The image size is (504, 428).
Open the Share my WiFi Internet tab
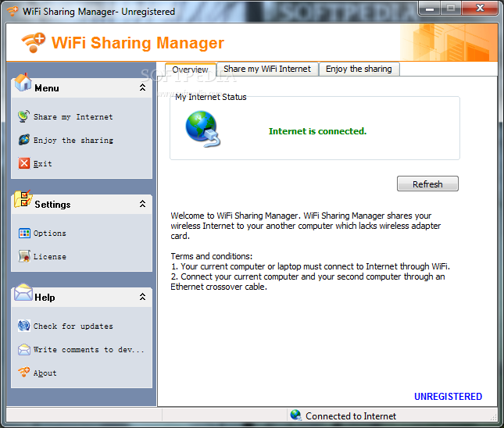[267, 69]
